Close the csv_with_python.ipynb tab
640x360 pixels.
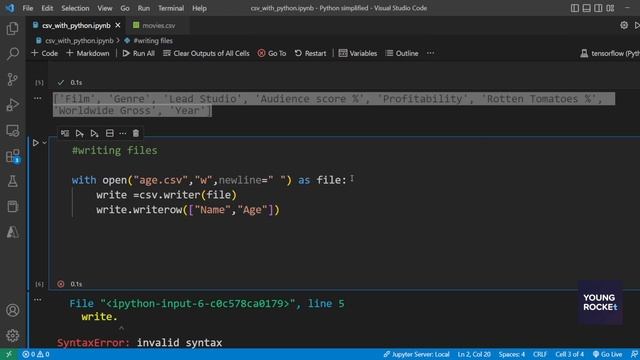(118, 25)
